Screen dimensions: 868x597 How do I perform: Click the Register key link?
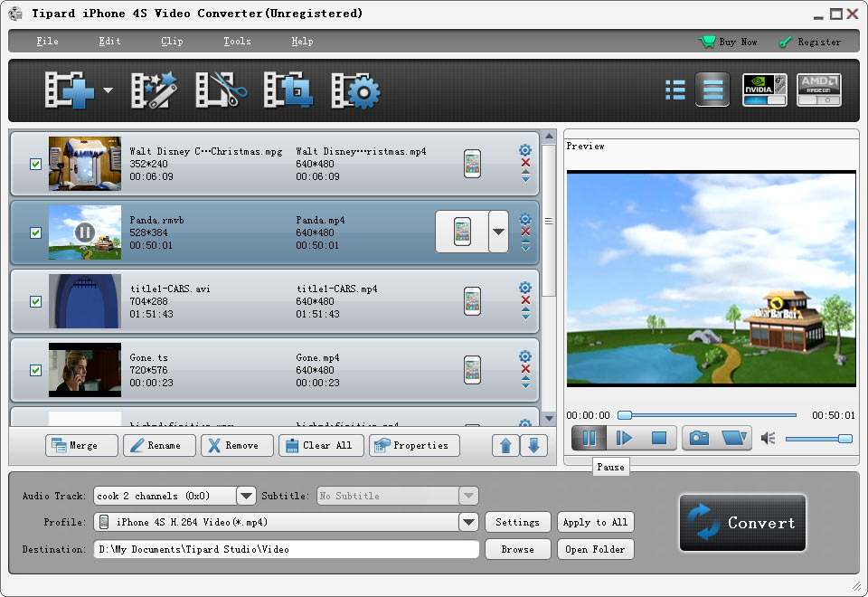point(809,43)
